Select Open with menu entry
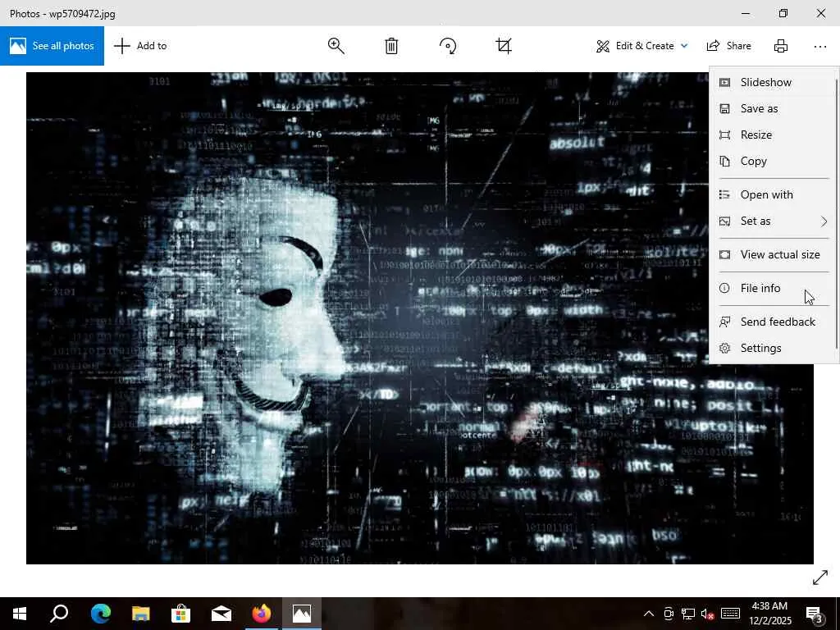 pos(772,195)
